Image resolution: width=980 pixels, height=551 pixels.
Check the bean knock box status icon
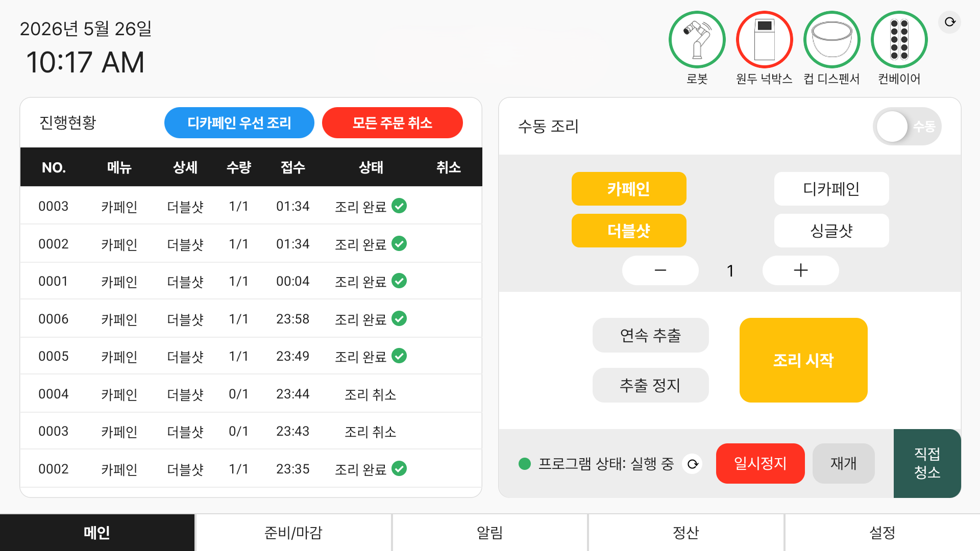[764, 40]
